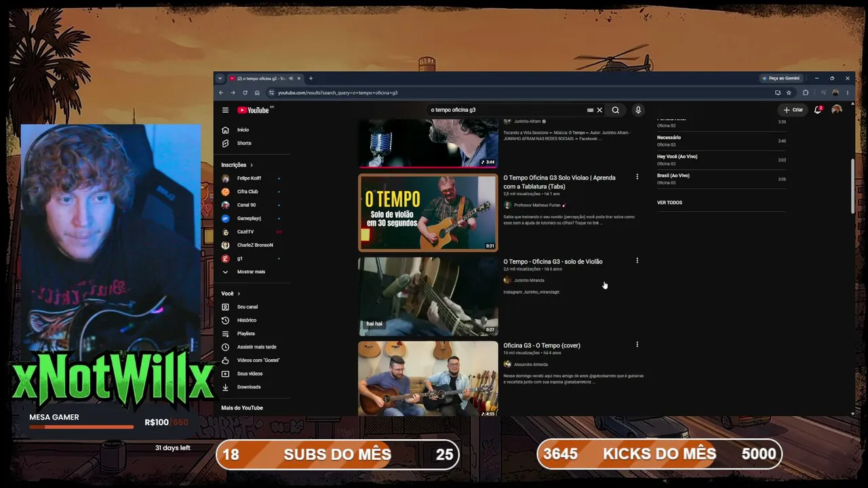Open Playlists in the sidebar
The image size is (868, 488).
click(x=246, y=333)
